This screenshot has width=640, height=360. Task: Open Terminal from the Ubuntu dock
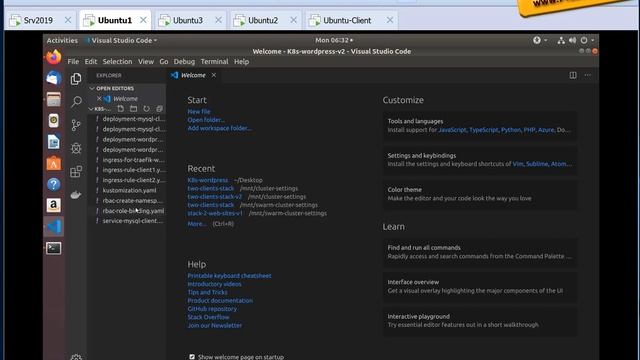tap(53, 248)
